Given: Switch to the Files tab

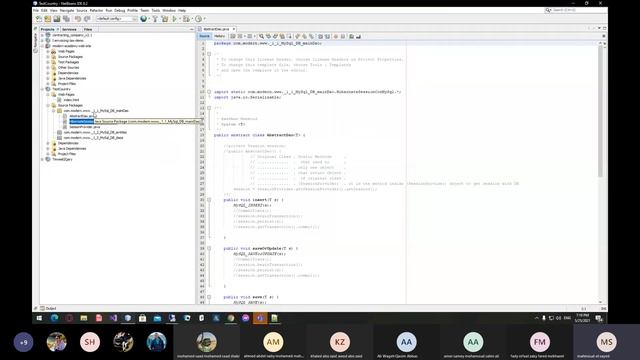Looking at the screenshot, I should pos(88,29).
